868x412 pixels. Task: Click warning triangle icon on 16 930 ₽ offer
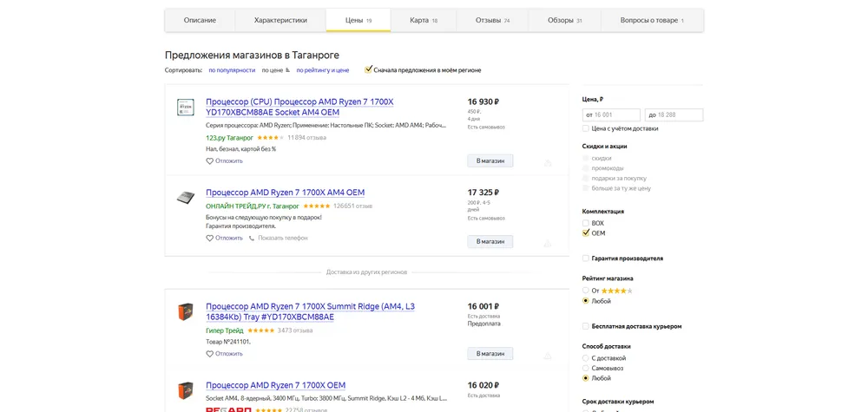(547, 162)
